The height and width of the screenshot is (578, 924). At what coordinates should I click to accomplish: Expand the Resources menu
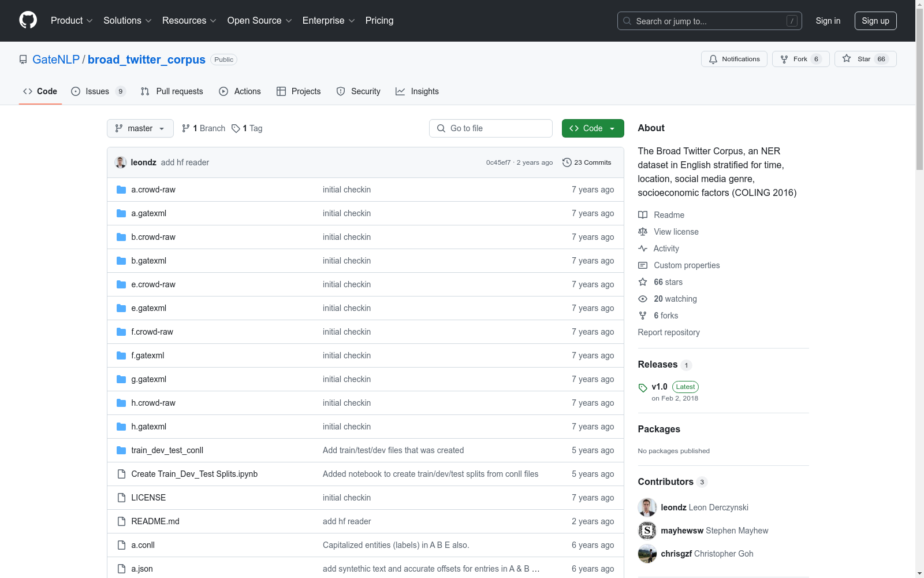[x=189, y=21]
